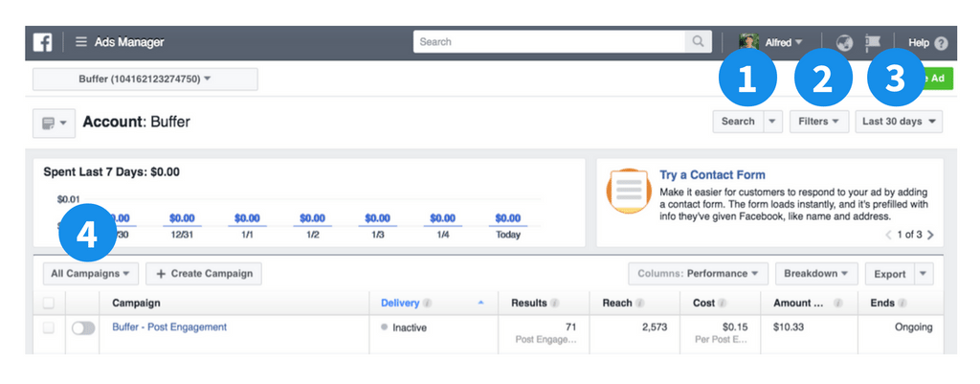Click the Contact Form orange icon
The width and height of the screenshot is (980, 384).
pyautogui.click(x=629, y=192)
